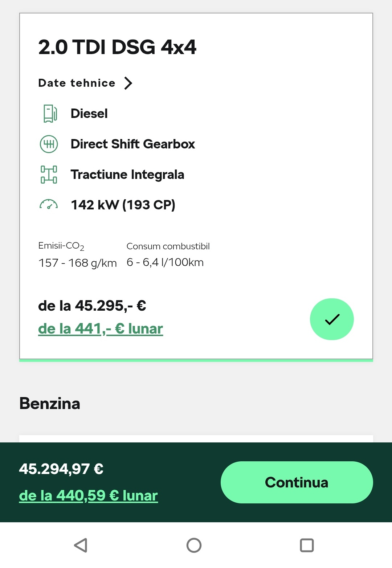The height and width of the screenshot is (568, 392).
Task: Open the 'de la 441,- € lunar' link
Action: click(101, 329)
